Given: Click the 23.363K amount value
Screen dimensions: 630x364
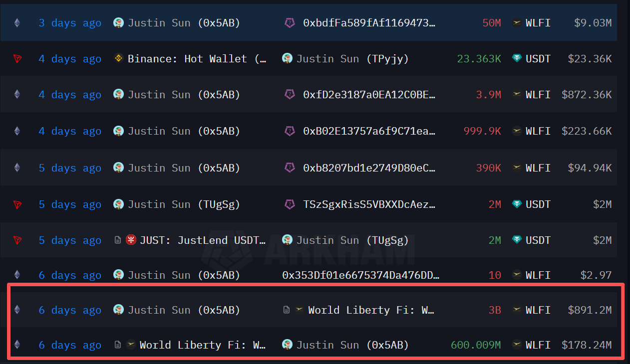Looking at the screenshot, I should 479,59.
